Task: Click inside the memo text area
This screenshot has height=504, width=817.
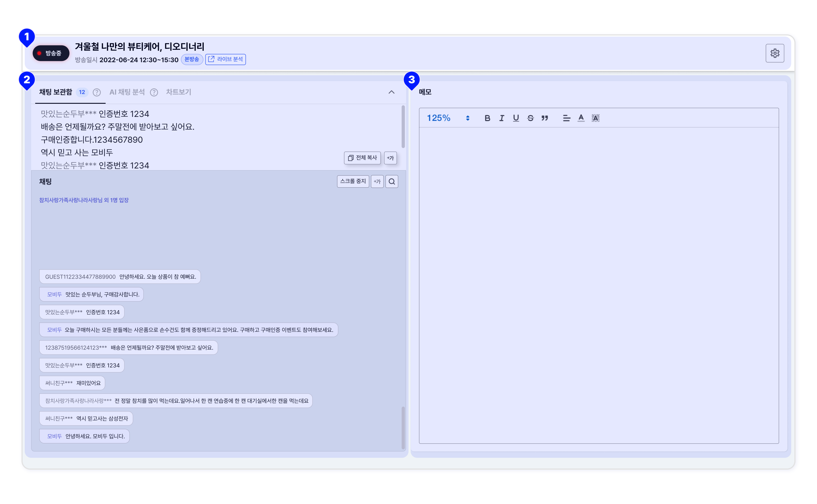Action: coord(599,285)
